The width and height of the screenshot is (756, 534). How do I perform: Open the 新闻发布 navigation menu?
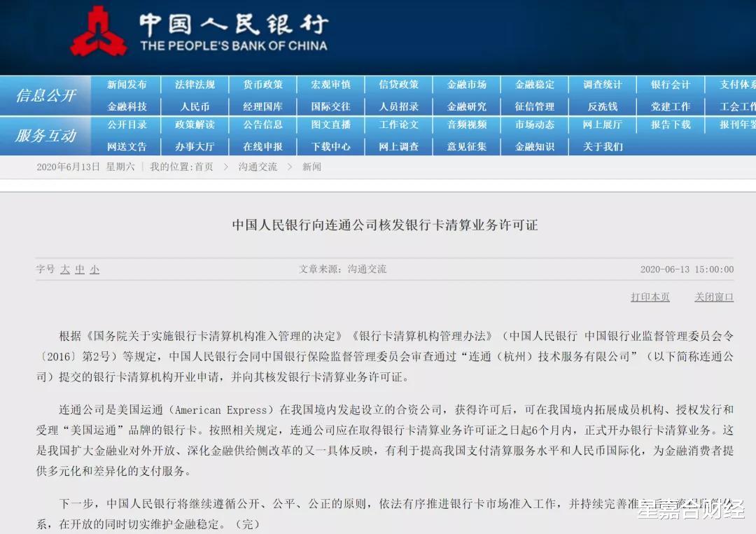(x=128, y=85)
